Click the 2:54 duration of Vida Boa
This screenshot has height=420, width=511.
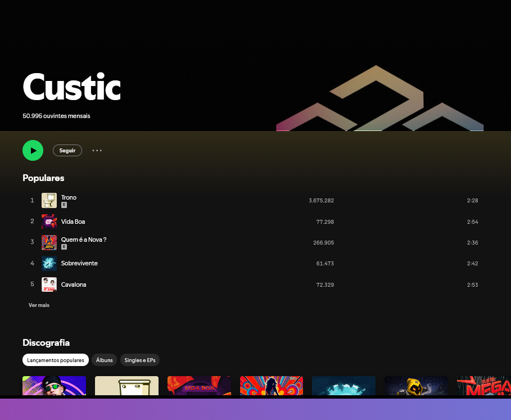[x=473, y=222]
